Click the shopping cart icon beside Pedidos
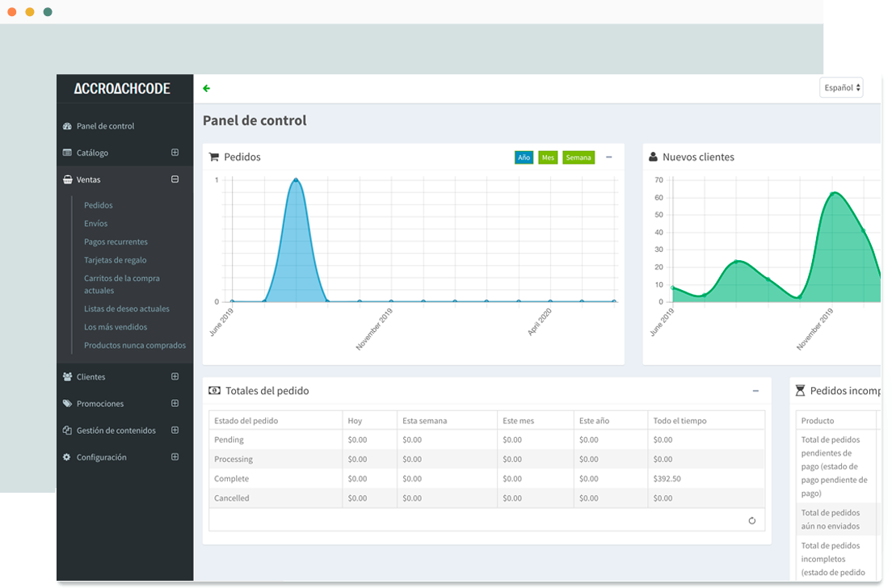Viewport: 892px width, 588px height. click(x=214, y=157)
